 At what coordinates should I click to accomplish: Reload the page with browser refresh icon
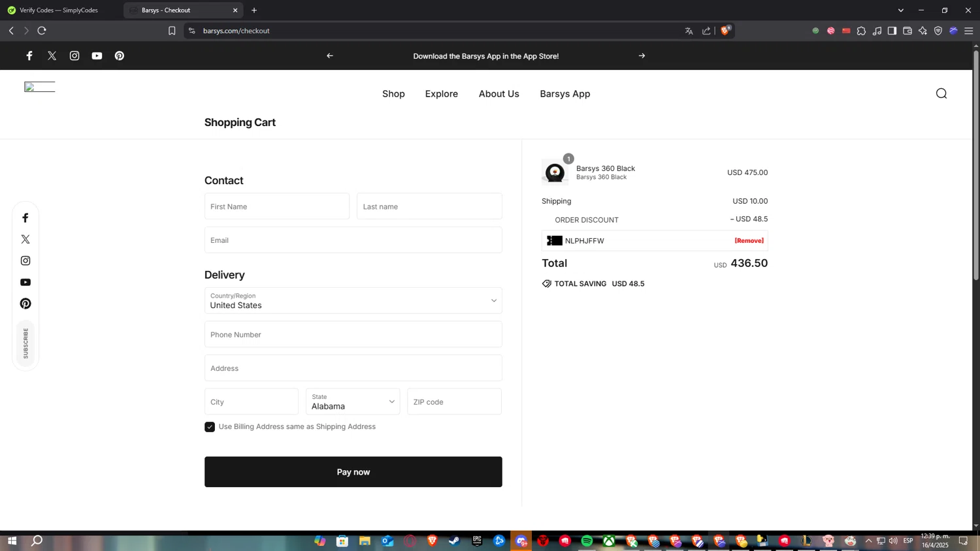[42, 31]
